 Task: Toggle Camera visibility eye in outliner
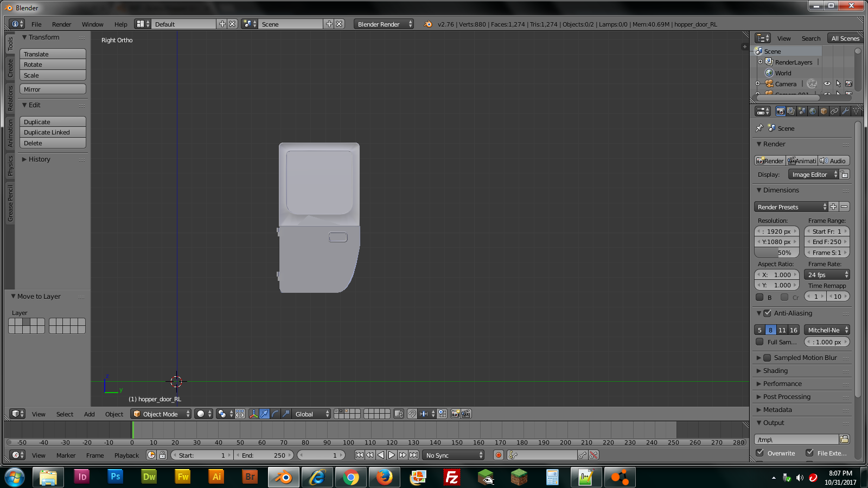click(x=827, y=84)
